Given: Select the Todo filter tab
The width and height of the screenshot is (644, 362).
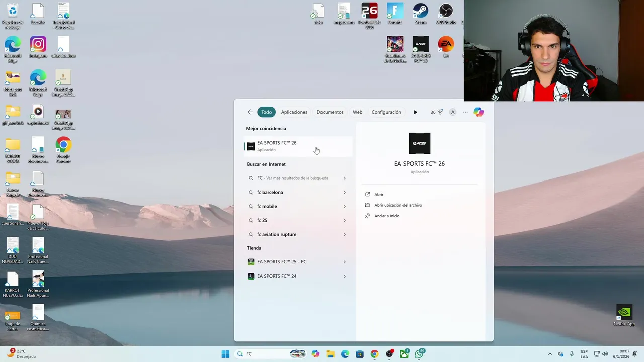Looking at the screenshot, I should point(266,112).
